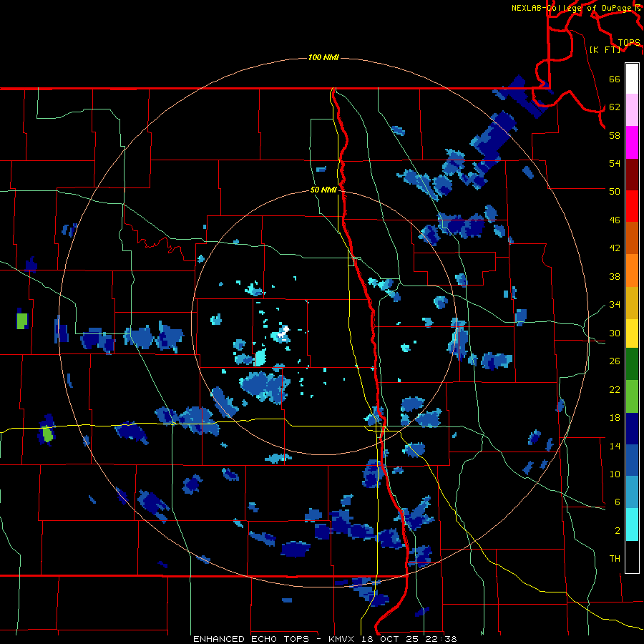Click the dark red legend swatch
644x644 pixels.
(632, 174)
